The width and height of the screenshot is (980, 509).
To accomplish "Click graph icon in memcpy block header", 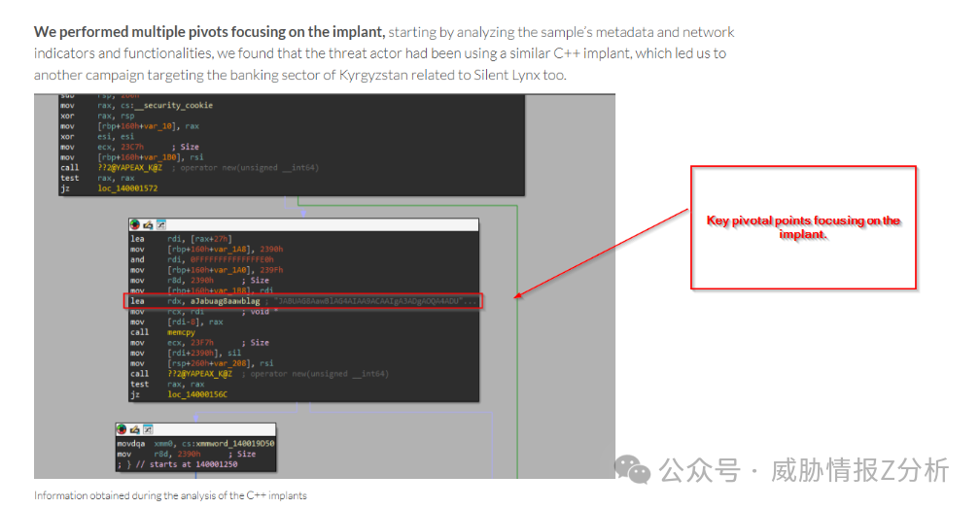I will click(161, 224).
